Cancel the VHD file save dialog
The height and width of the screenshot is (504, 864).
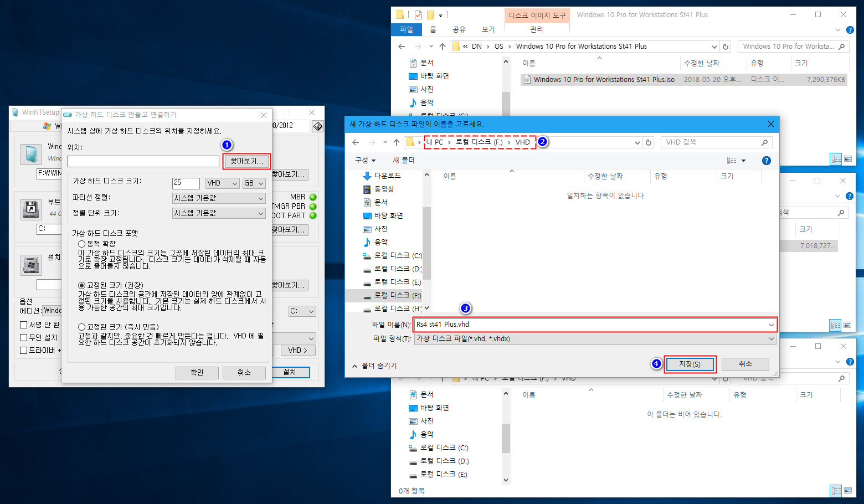click(745, 364)
